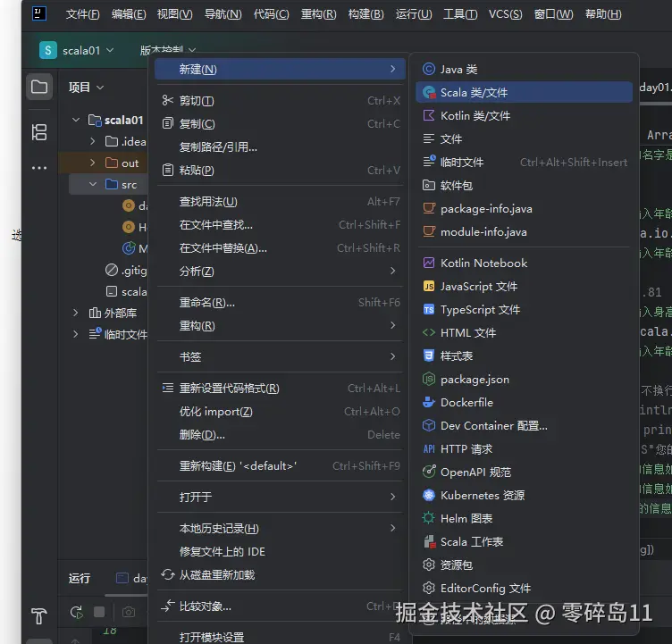
Task: Open more tool windows ellipsis icon
Action: [x=39, y=168]
